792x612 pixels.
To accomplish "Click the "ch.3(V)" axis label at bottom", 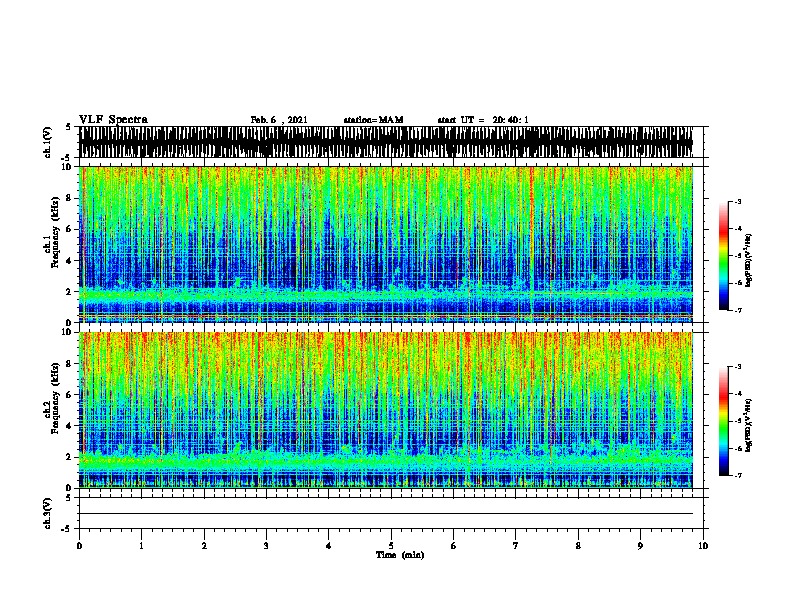I will [x=48, y=513].
